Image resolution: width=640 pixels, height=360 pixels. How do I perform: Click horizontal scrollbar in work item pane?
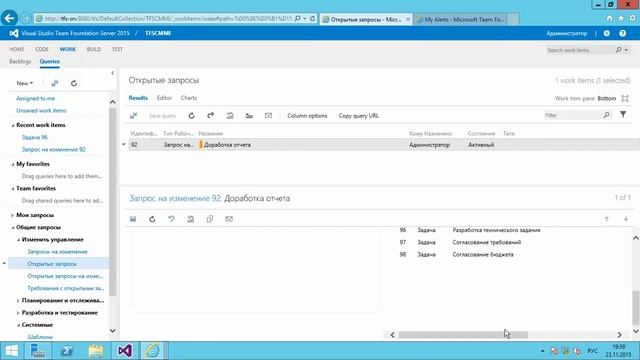pos(463,335)
